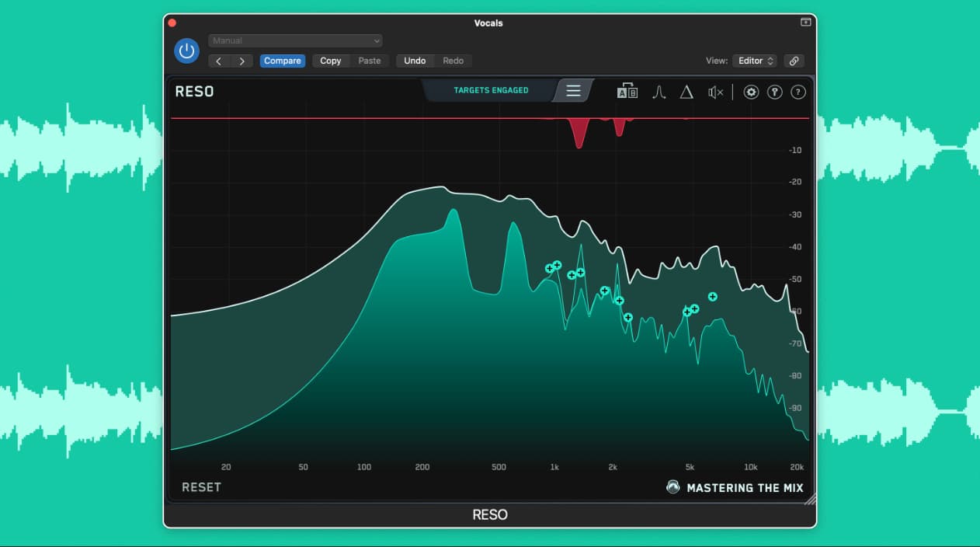980x547 pixels.
Task: Open RESO settings gear icon
Action: [751, 92]
